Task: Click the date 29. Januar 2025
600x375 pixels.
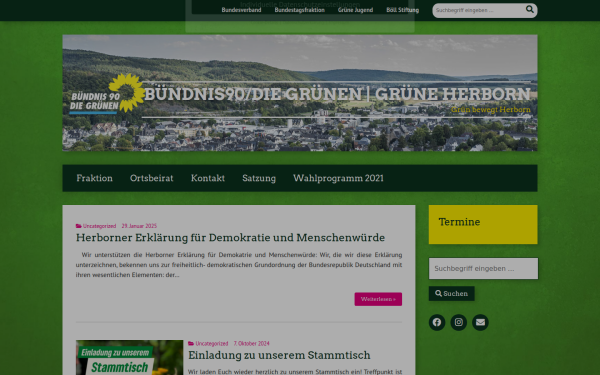Action: [139, 226]
